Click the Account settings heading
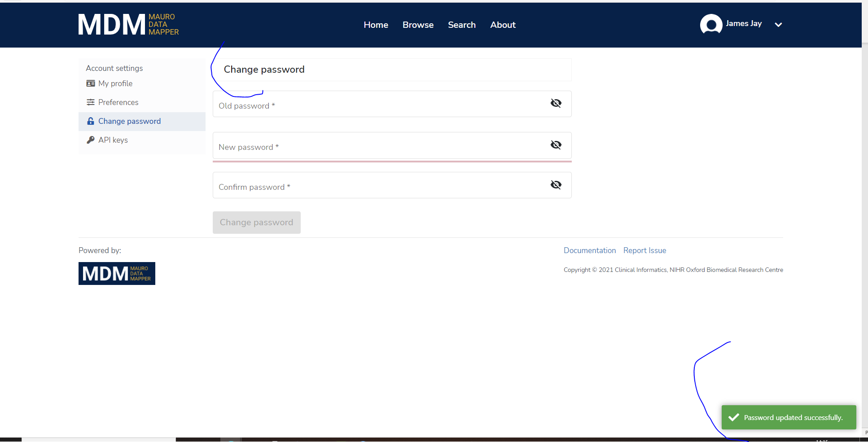 pyautogui.click(x=114, y=68)
